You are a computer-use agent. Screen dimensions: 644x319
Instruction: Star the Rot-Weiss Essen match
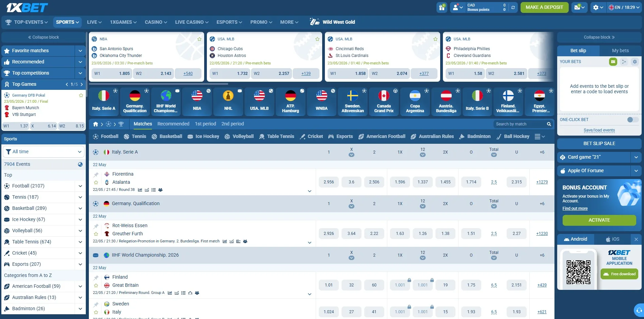pos(96,234)
